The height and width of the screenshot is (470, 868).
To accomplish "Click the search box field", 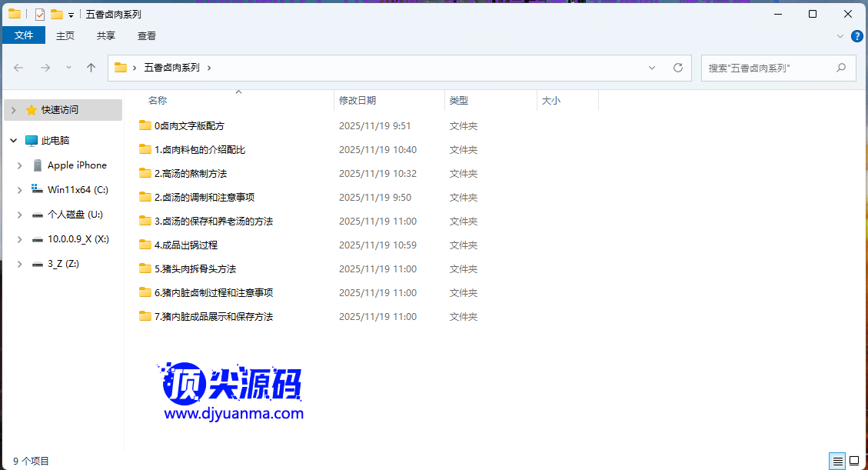I will [x=769, y=68].
